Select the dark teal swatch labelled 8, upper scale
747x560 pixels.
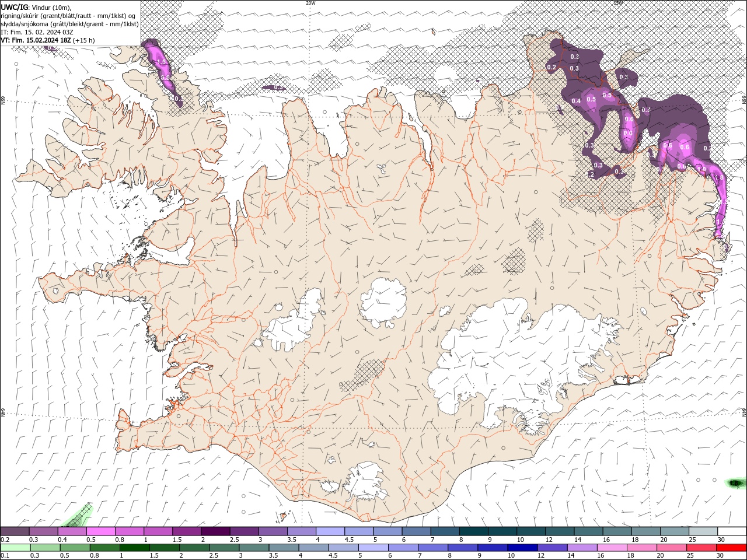pos(473,531)
